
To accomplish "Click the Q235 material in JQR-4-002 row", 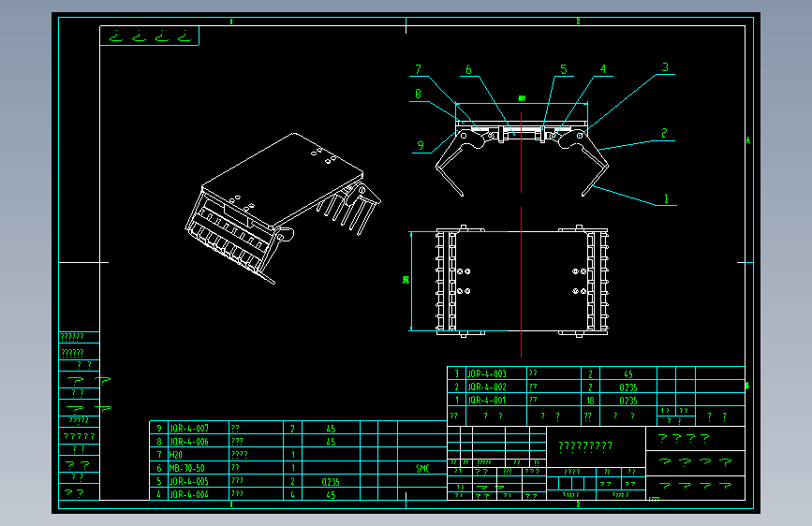I will pos(628,387).
